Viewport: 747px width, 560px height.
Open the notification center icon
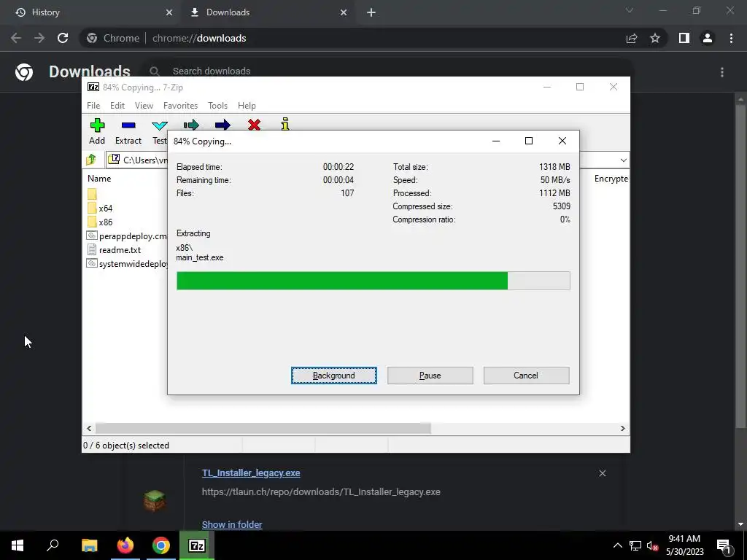[724, 545]
